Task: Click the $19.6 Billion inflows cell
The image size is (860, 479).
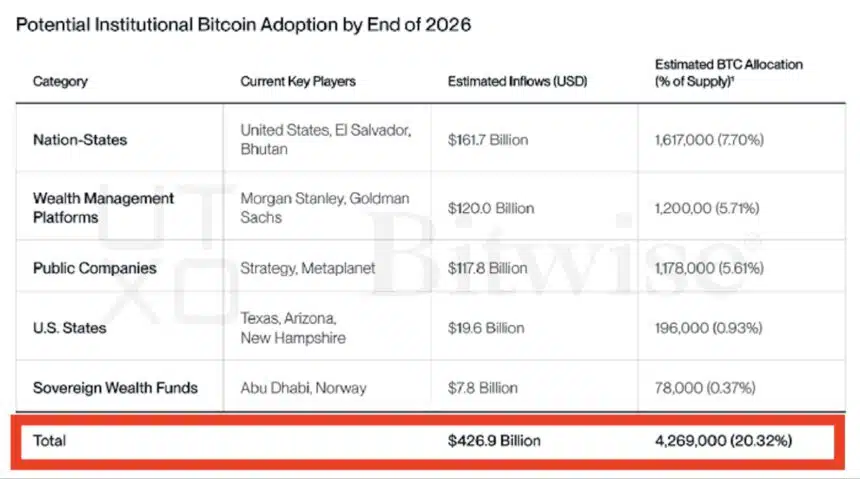Action: coord(486,328)
